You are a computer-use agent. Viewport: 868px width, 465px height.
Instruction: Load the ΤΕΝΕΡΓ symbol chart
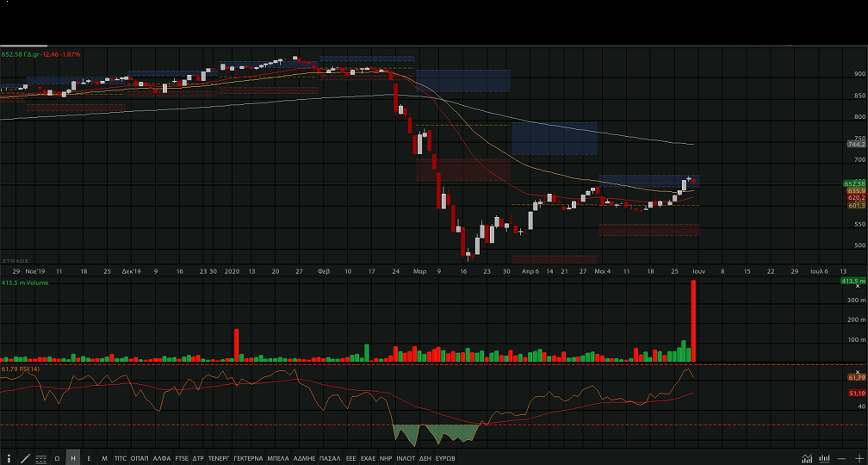tap(219, 458)
